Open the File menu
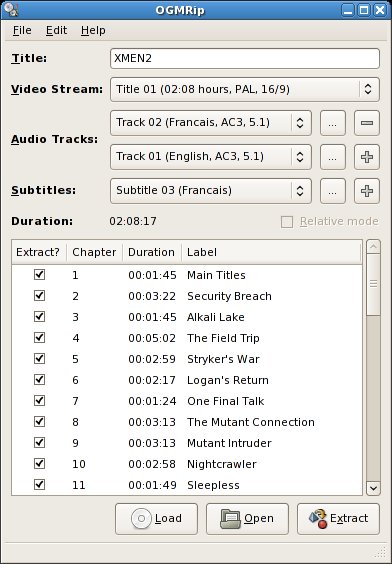Image resolution: width=392 pixels, height=564 pixels. 22,31
